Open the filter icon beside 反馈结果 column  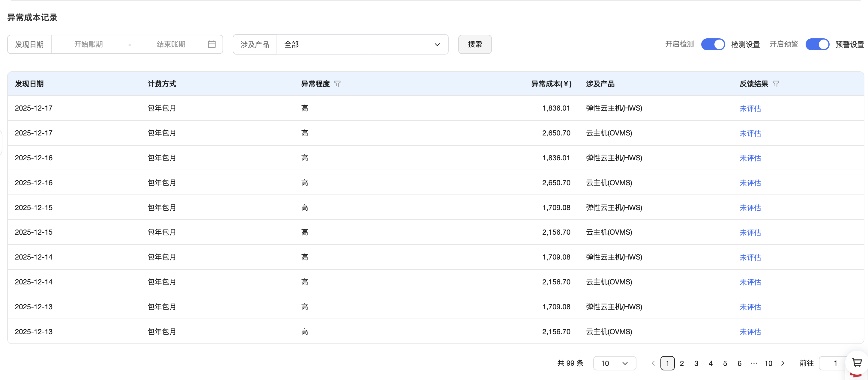coord(776,84)
